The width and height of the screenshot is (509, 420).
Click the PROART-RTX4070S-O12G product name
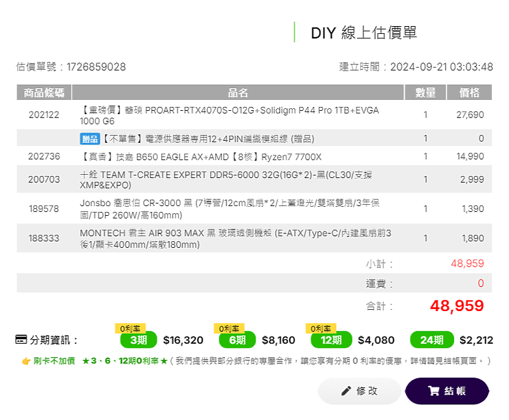(x=230, y=115)
